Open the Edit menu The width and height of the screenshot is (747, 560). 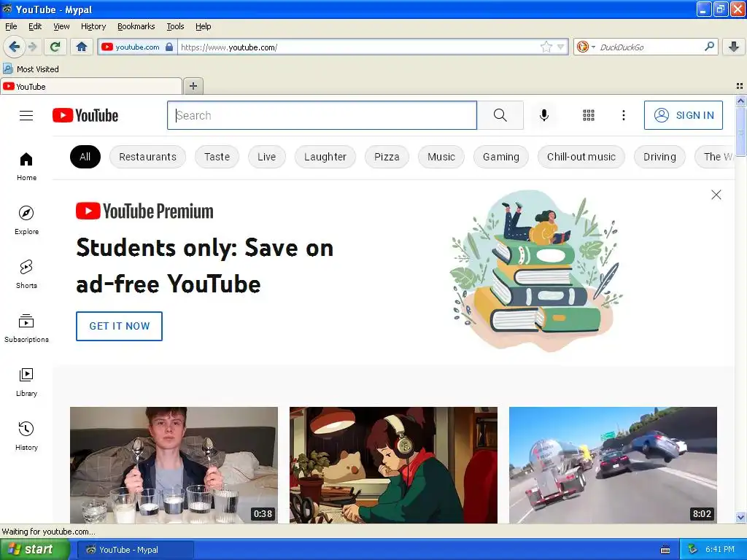(35, 26)
